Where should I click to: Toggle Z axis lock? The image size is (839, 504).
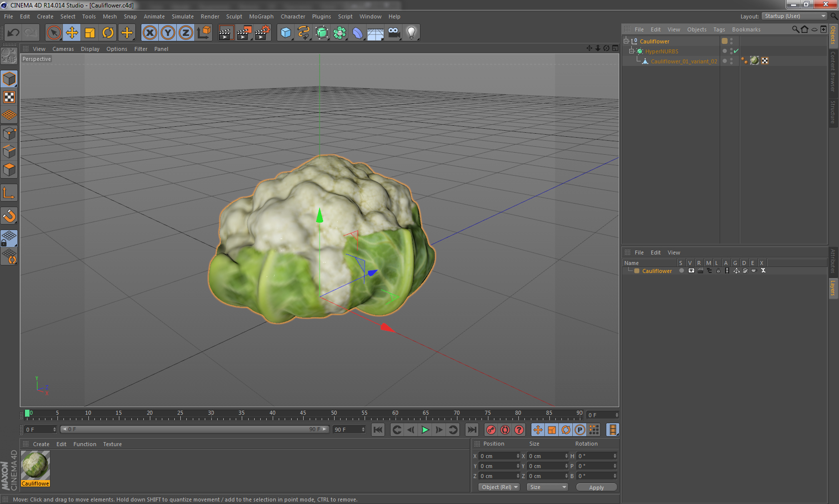(186, 33)
